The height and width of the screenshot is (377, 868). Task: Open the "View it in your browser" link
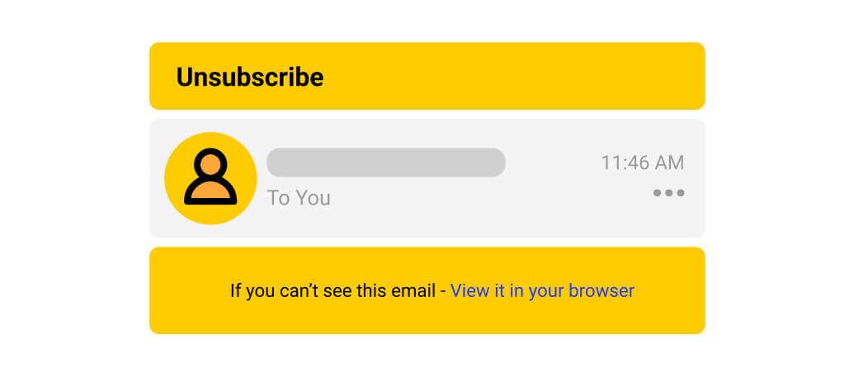point(542,290)
